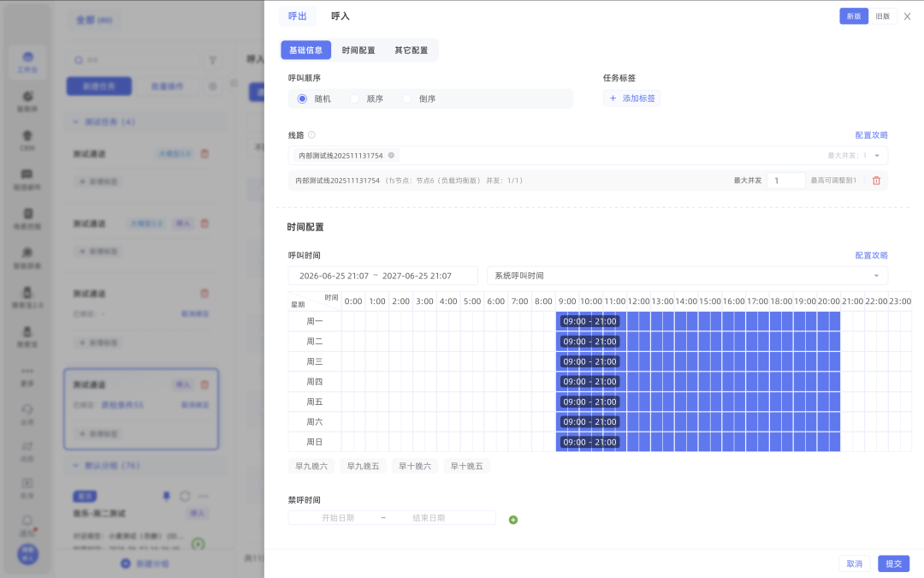Click the plus icon in 添加标签
This screenshot has height=578, width=924.
pos(613,98)
